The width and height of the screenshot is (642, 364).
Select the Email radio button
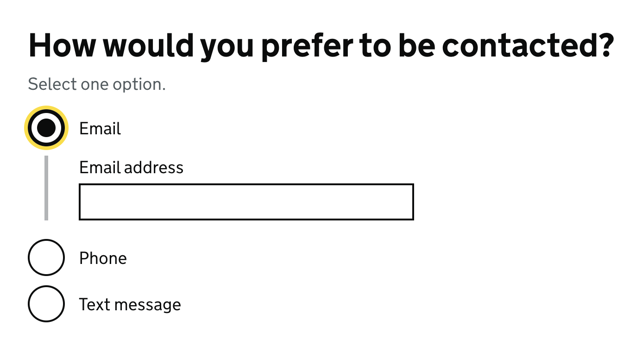[x=46, y=128]
